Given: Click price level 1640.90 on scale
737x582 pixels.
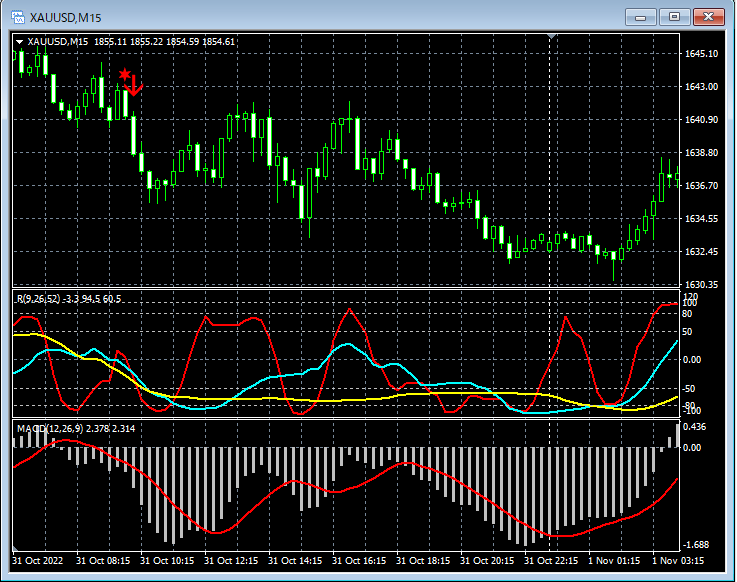Looking at the screenshot, I should point(701,120).
